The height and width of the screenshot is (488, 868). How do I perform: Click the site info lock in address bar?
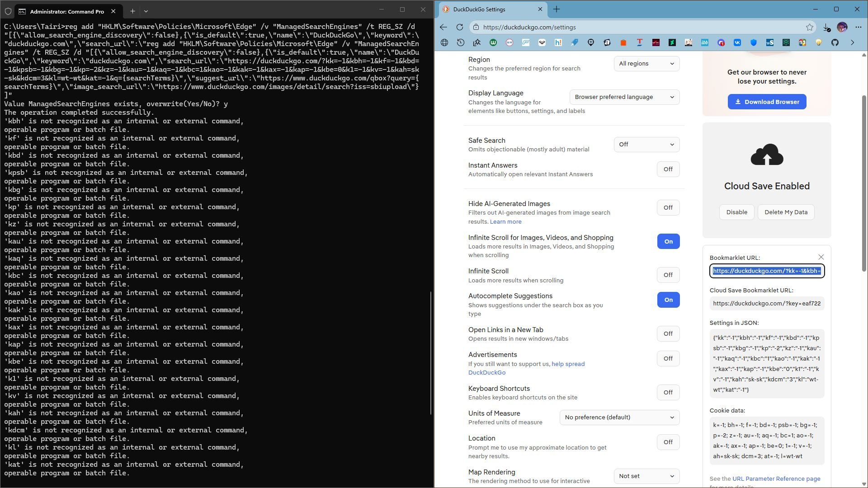click(x=476, y=27)
